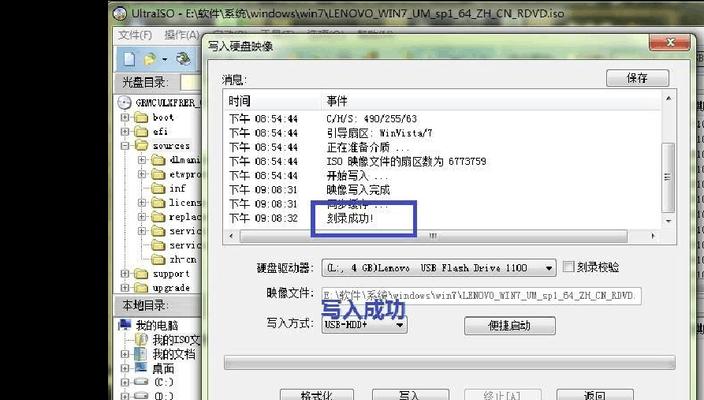Select 桌面 in the local tree

[x=154, y=368]
